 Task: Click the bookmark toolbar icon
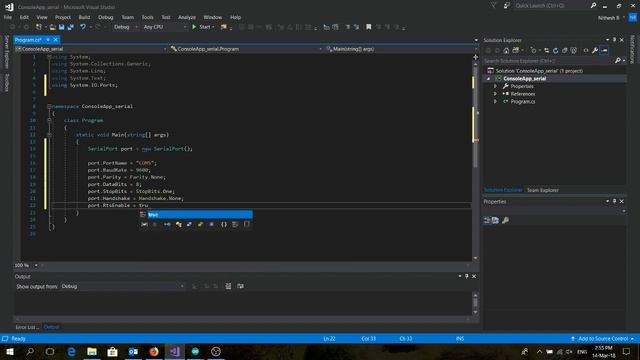369,27
